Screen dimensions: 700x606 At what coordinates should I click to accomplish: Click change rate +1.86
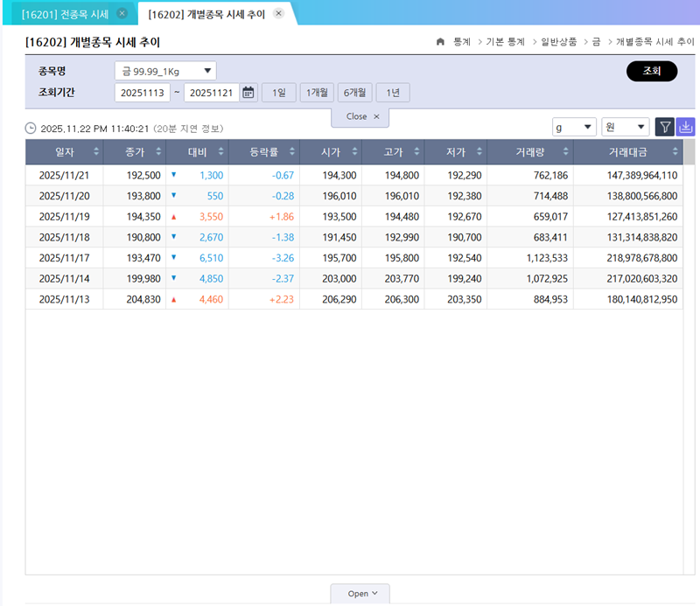tap(281, 217)
